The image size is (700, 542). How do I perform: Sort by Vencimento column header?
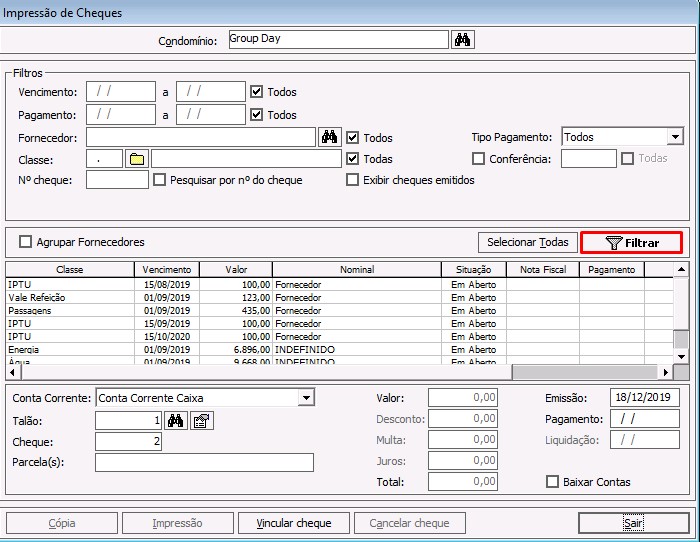(x=167, y=270)
